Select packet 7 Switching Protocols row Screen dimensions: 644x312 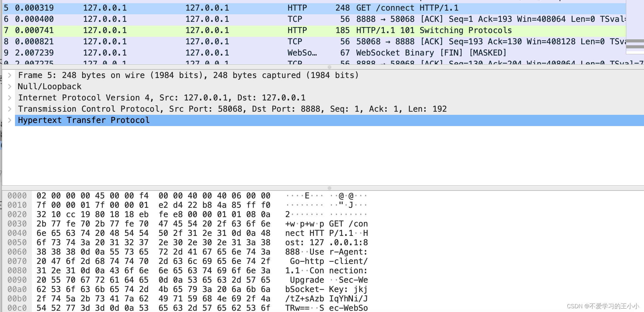coord(314,31)
